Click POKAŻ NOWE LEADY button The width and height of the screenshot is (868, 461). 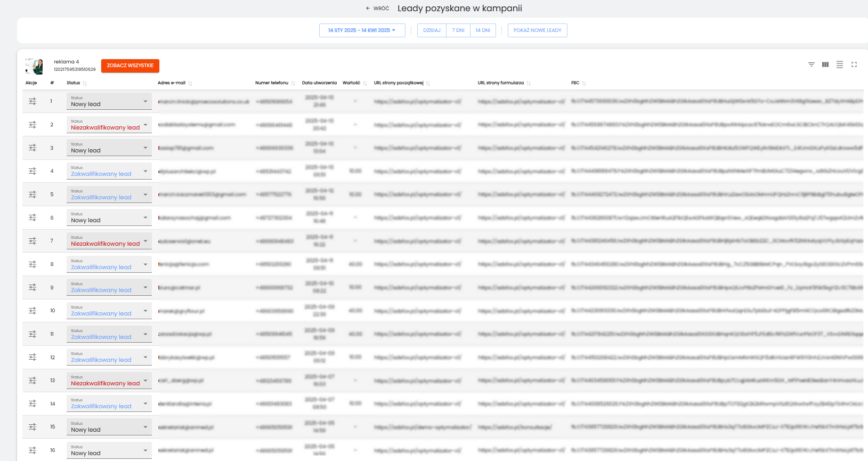[x=537, y=30]
